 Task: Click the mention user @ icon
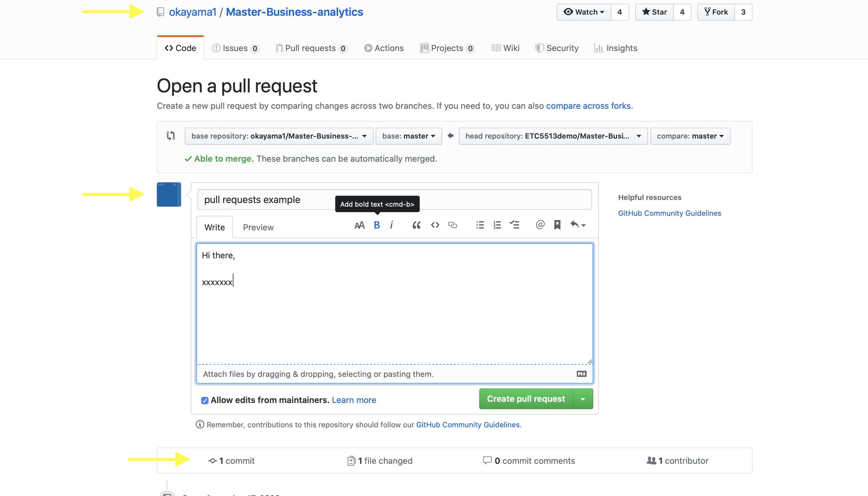[540, 225]
